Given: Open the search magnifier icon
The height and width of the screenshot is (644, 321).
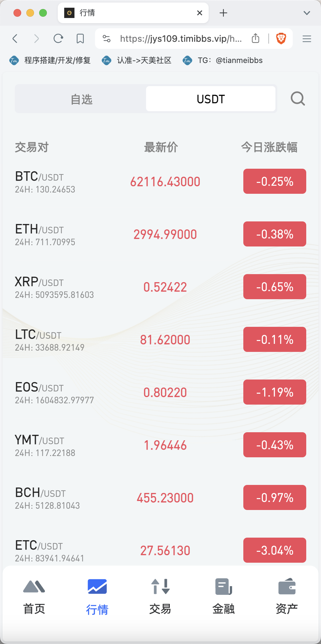Looking at the screenshot, I should click(x=298, y=99).
